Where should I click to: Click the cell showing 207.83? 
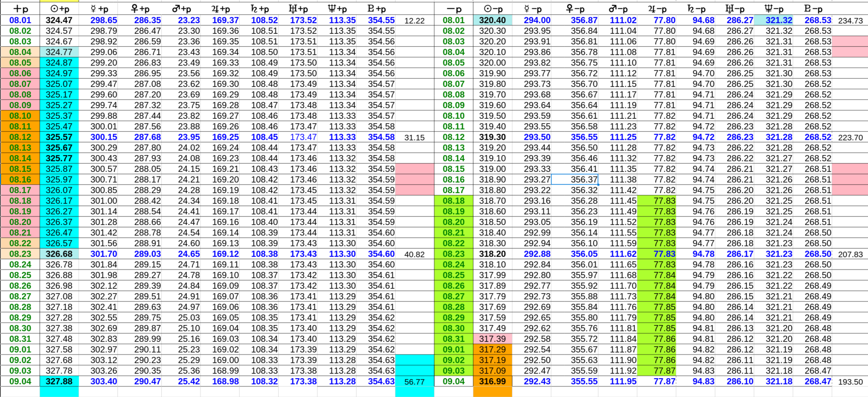[x=850, y=255]
